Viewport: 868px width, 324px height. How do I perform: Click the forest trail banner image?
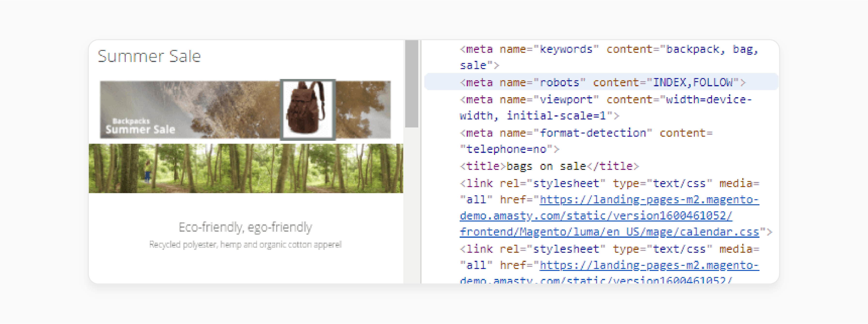tap(246, 168)
